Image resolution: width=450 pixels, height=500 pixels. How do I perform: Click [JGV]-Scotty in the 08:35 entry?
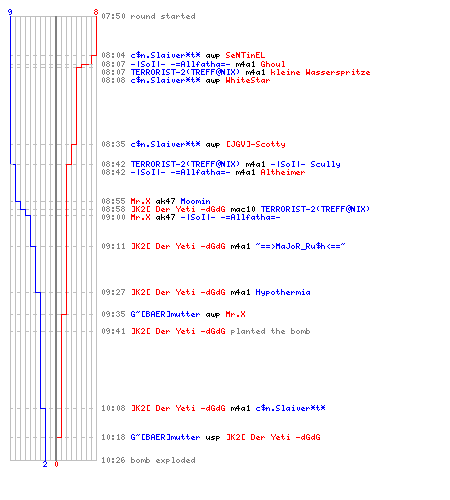[256, 144]
